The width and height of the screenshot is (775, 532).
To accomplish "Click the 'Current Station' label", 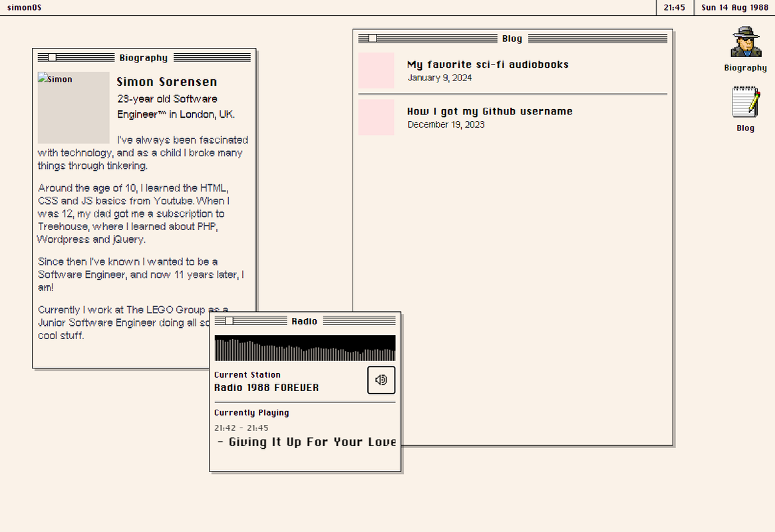I will 247,375.
